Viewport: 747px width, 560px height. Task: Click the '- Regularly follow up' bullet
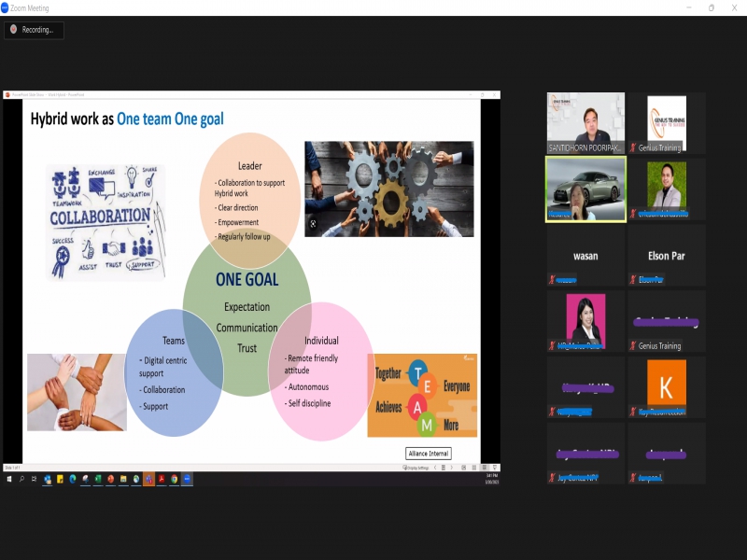[242, 237]
